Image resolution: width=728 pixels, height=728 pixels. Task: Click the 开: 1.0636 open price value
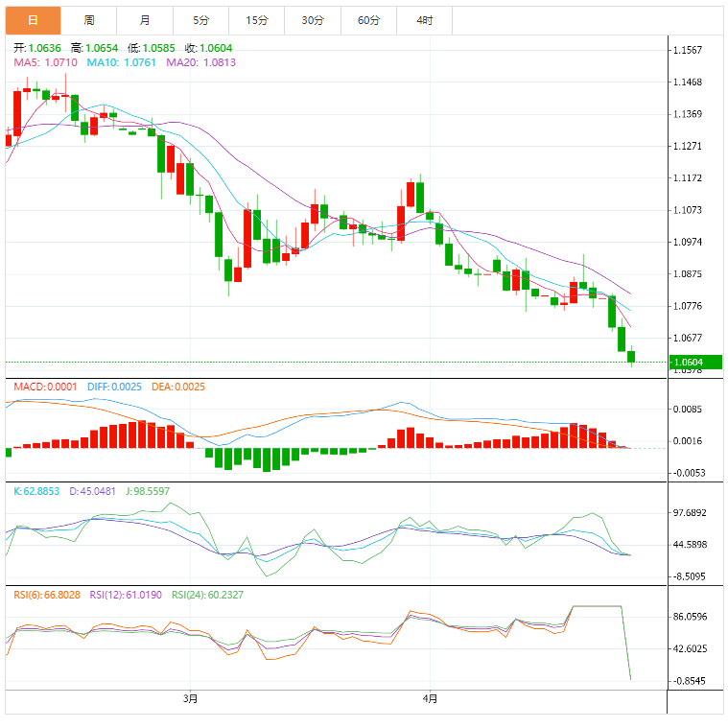(x=37, y=48)
